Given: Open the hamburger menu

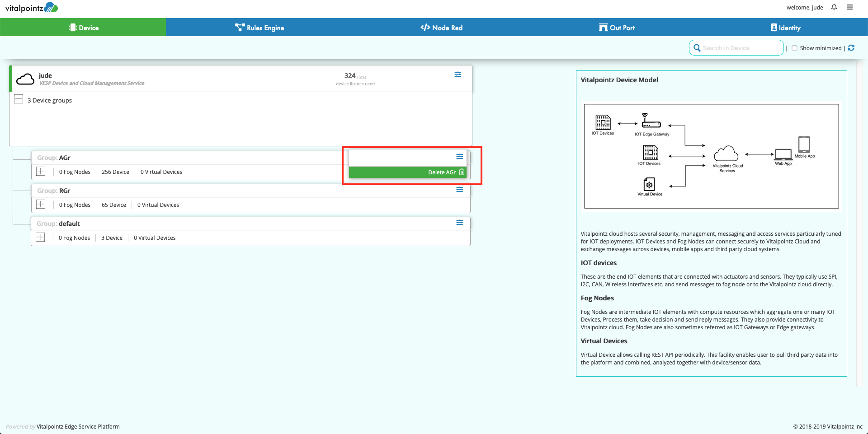Looking at the screenshot, I should tap(850, 7).
